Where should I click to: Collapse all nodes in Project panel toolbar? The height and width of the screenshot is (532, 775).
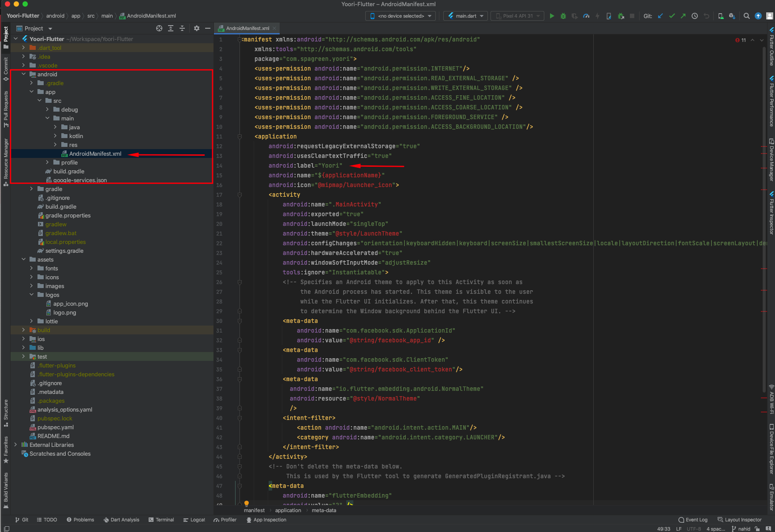tap(182, 28)
